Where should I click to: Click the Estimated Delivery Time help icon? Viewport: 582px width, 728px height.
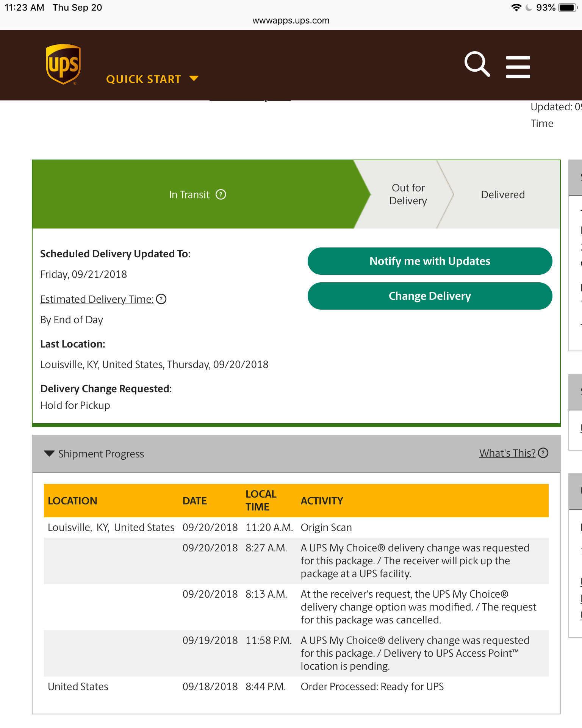click(x=161, y=299)
